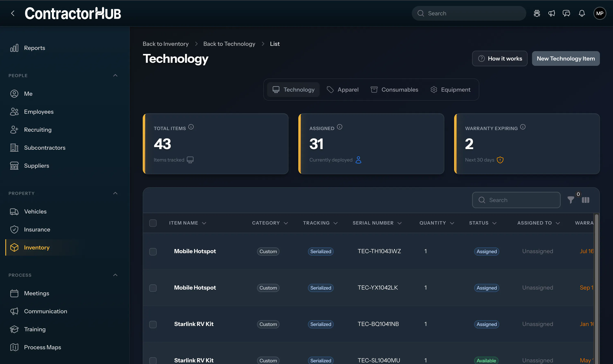The height and width of the screenshot is (364, 613).
Task: Click the Me profile icon in sidebar
Action: point(14,94)
